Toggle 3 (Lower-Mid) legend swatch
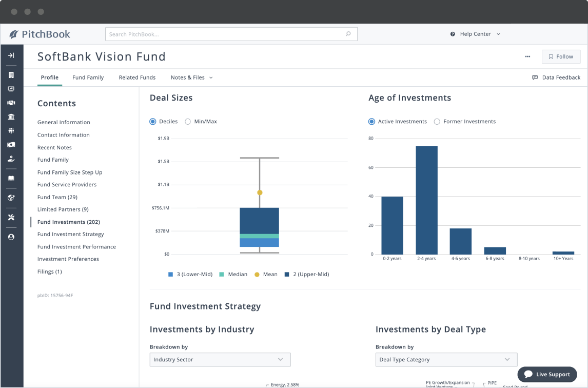The image size is (588, 388). click(x=171, y=274)
